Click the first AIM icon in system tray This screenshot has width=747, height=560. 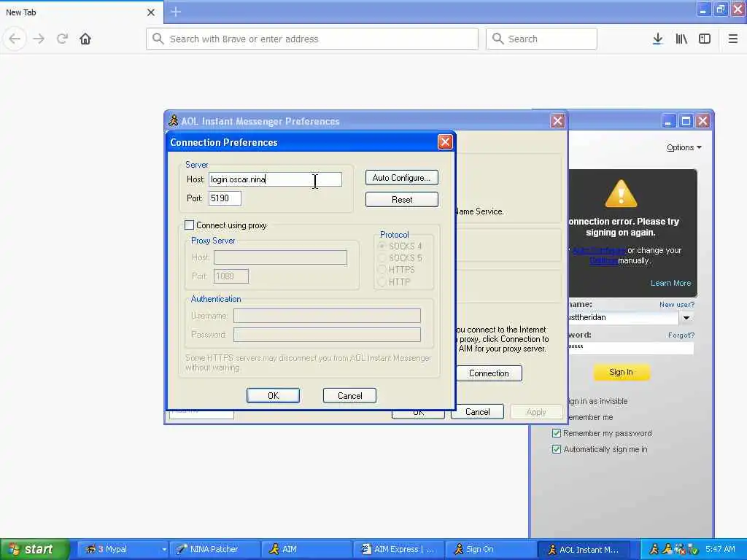point(654,550)
